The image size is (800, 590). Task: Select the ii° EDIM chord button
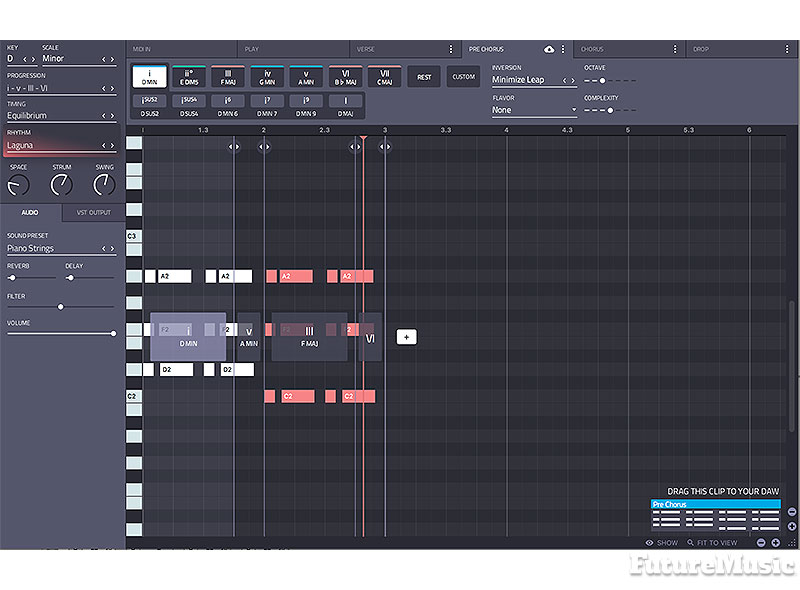(189, 77)
